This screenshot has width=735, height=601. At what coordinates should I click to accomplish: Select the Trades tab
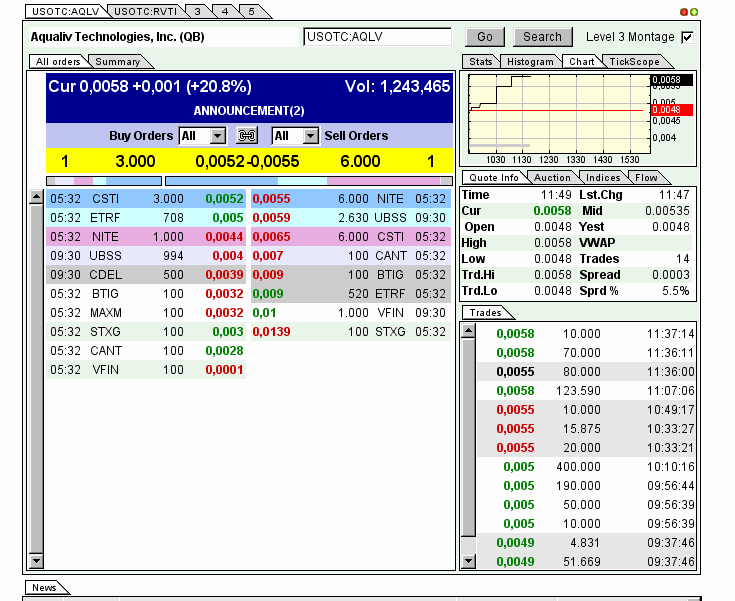(x=486, y=313)
